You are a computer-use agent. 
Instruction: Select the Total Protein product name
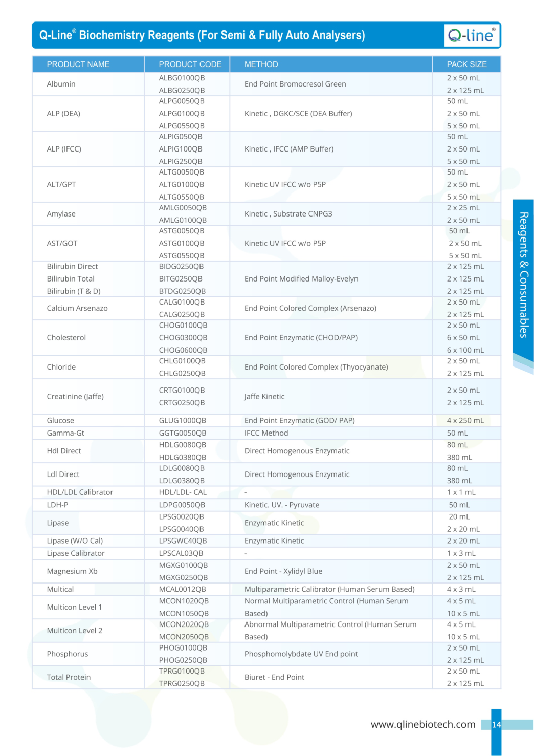[x=69, y=677]
